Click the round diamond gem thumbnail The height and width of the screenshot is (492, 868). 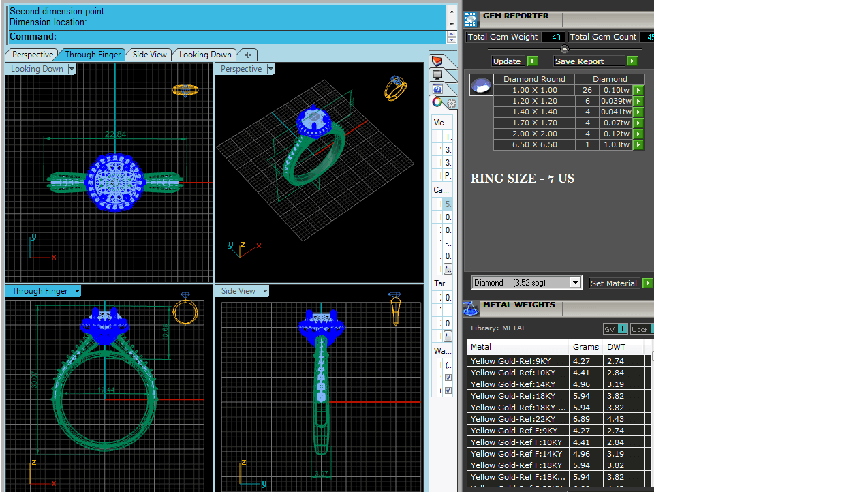tap(482, 85)
